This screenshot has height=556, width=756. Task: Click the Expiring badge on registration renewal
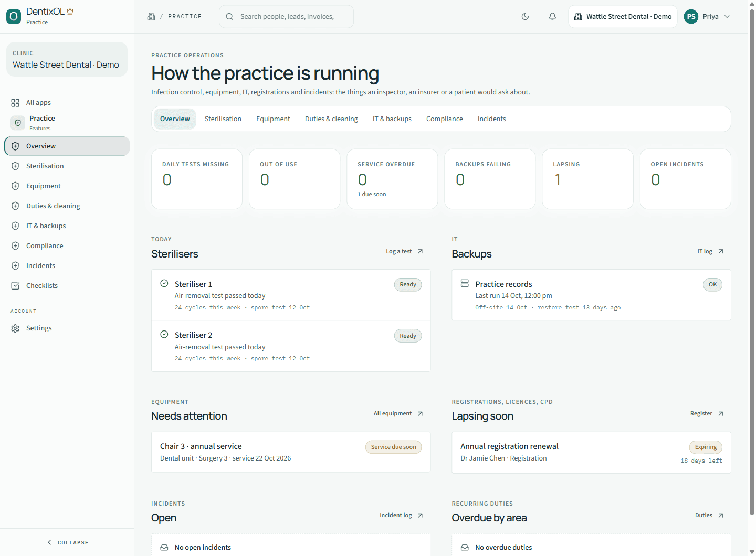tap(706, 447)
